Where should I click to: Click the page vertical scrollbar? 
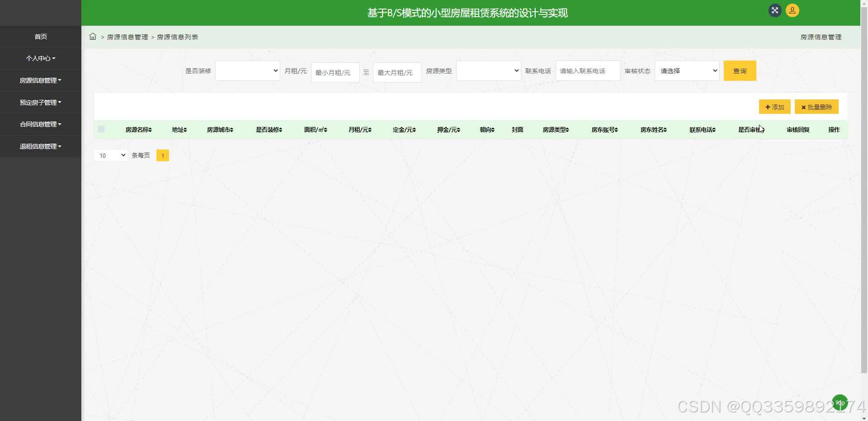(864, 190)
